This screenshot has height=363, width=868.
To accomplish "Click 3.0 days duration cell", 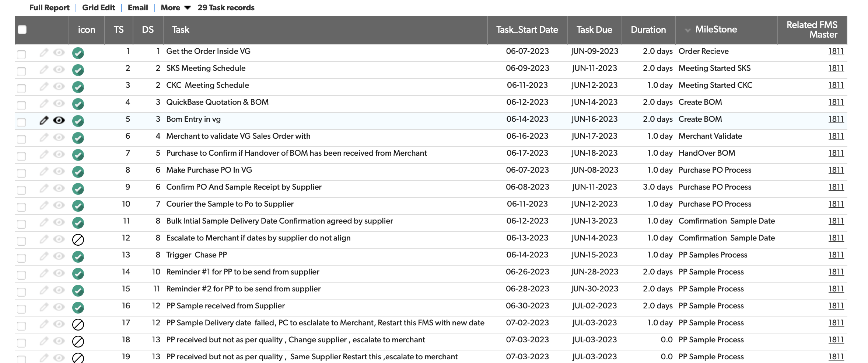I will 658,187.
